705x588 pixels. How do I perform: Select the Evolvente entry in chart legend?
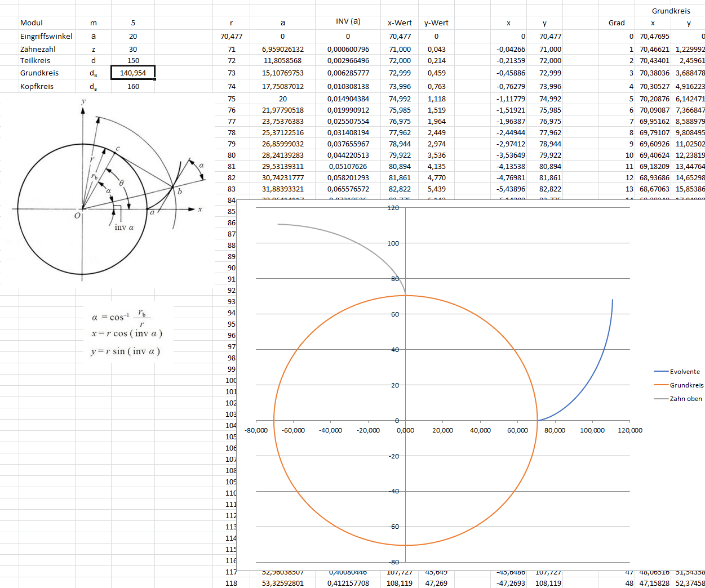click(x=684, y=372)
